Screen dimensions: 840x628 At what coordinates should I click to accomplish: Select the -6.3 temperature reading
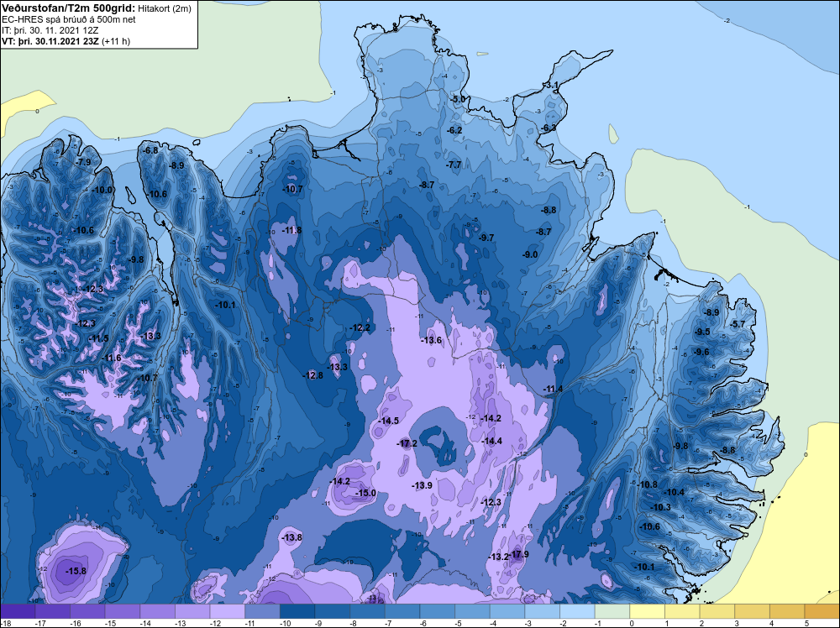coord(549,128)
